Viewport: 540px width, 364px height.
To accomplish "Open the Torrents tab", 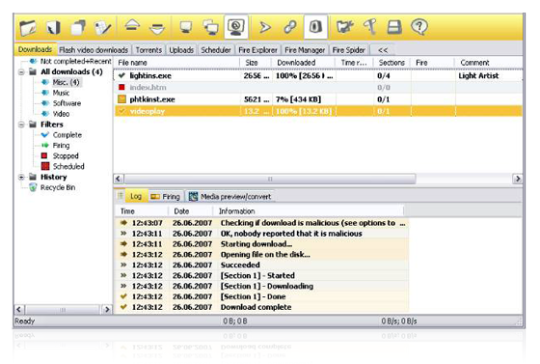I will point(148,50).
